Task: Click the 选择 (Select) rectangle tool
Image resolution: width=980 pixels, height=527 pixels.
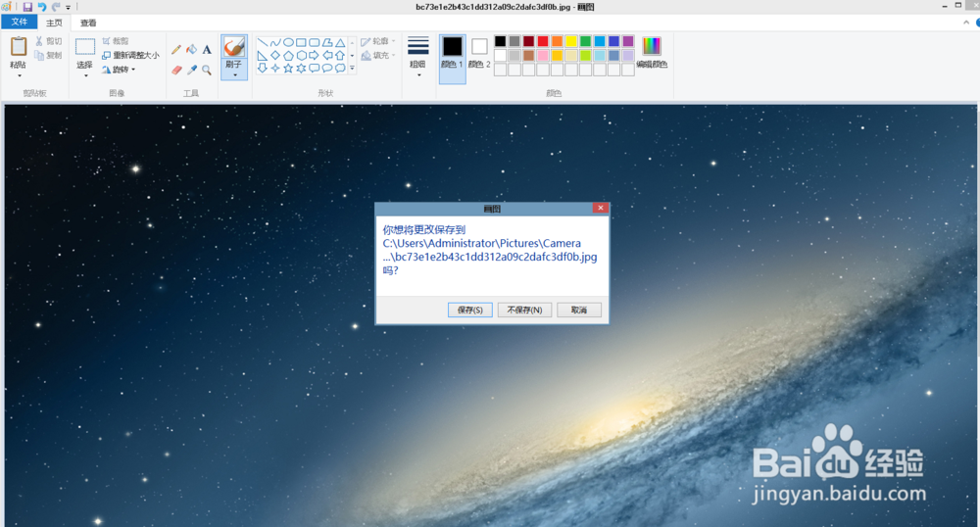Action: click(85, 47)
